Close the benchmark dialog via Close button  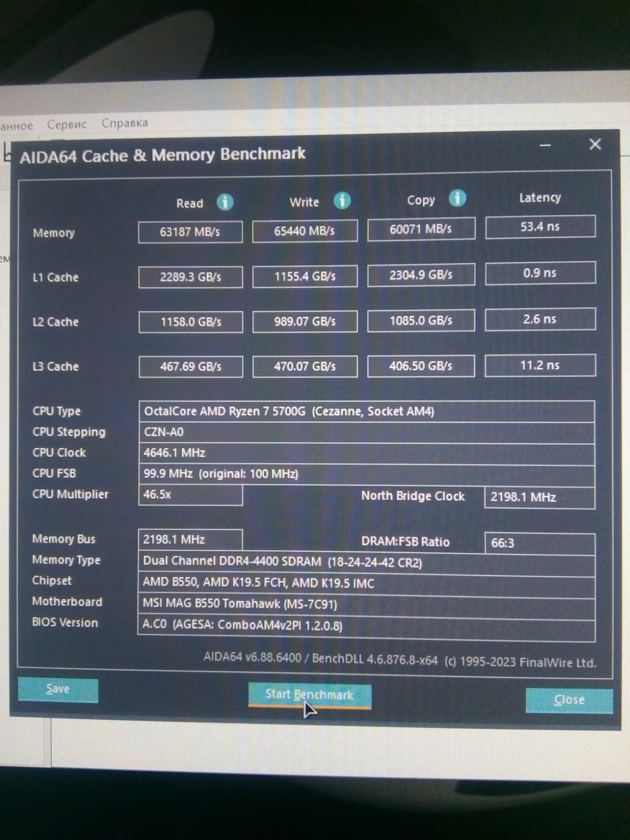tap(569, 700)
